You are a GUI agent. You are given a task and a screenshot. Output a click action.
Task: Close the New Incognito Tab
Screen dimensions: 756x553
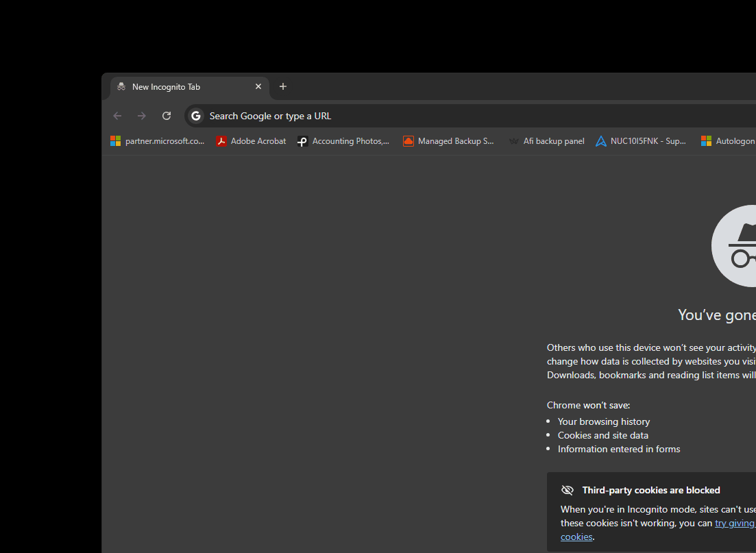click(x=258, y=86)
